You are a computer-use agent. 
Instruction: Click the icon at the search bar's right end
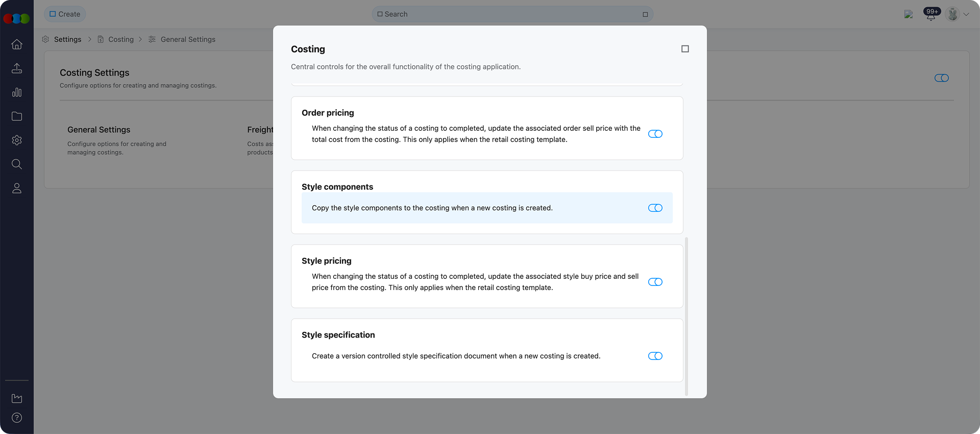[x=645, y=14]
